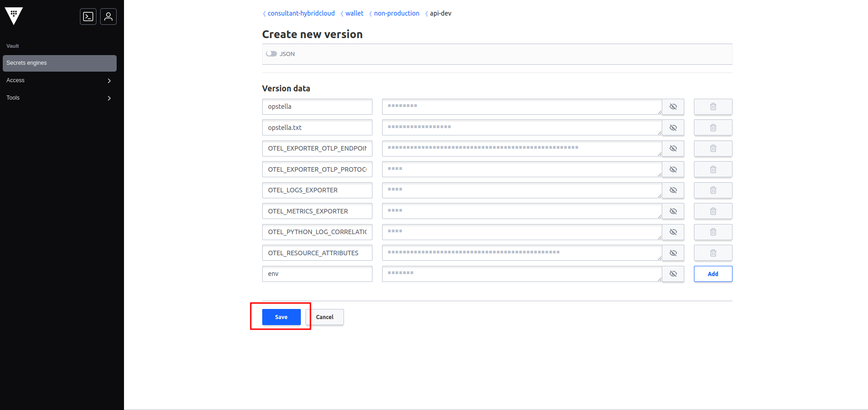Delete the opstella row with trash icon
Image resolution: width=868 pixels, height=410 pixels.
[x=713, y=107]
